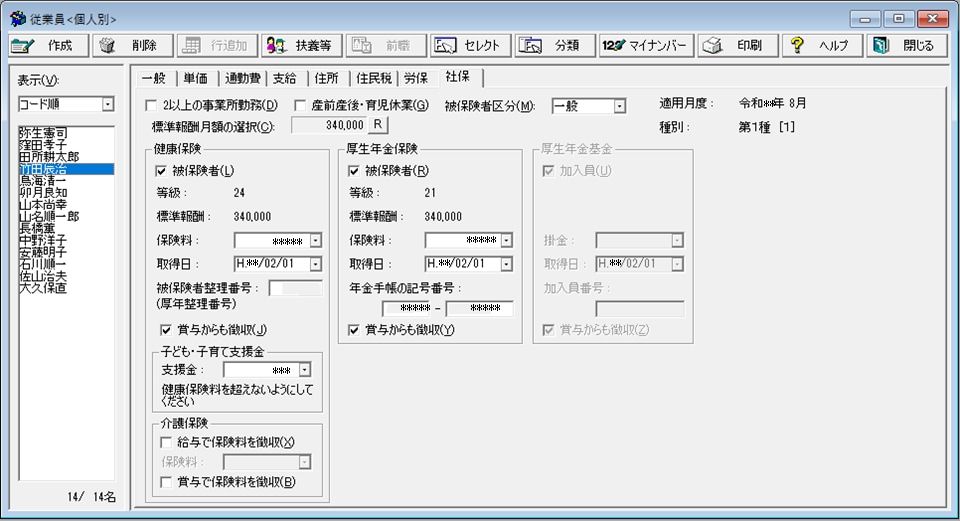Click the 印刷 printer icon
Viewport: 960px width, 521px height.
pos(712,45)
